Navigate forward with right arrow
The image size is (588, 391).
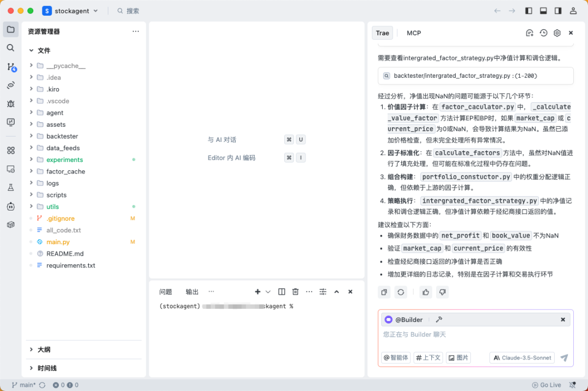[x=512, y=11]
